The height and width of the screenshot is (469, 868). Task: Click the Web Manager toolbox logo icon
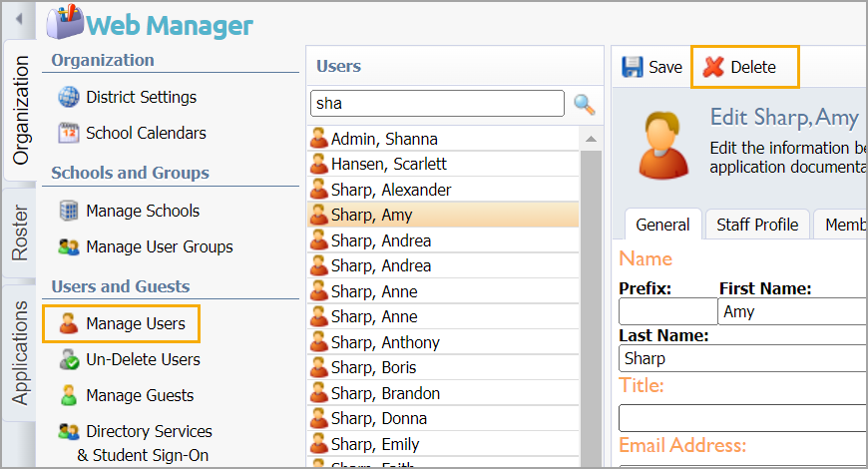coord(65,22)
